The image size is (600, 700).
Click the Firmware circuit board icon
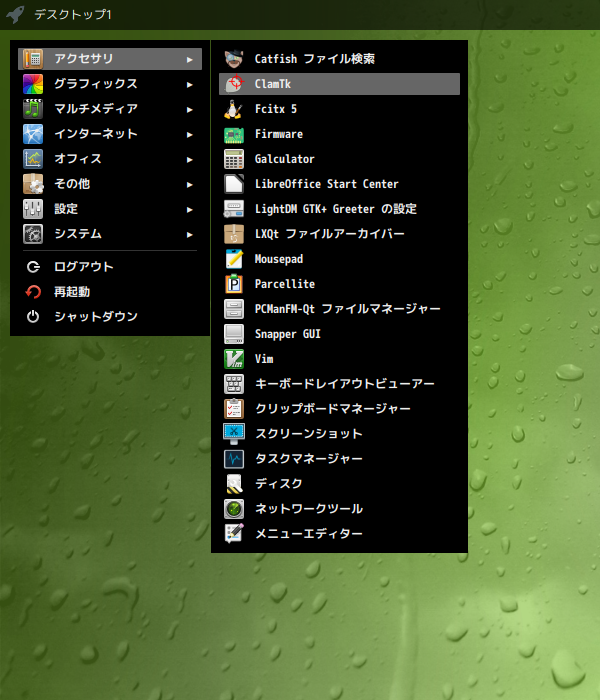click(234, 134)
